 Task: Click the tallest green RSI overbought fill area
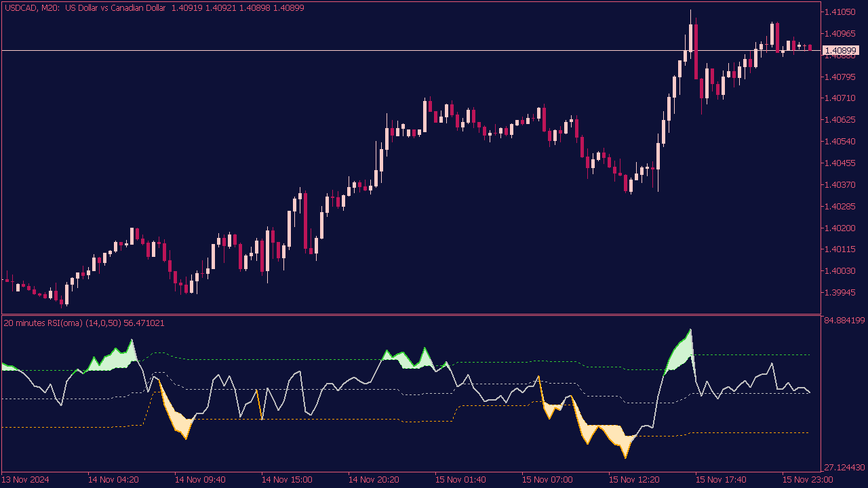click(x=682, y=354)
